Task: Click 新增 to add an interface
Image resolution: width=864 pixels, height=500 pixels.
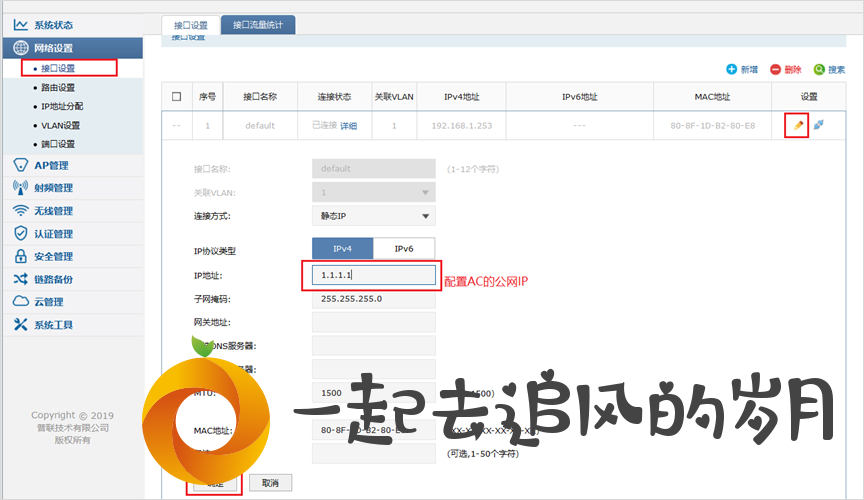Action: tap(749, 69)
